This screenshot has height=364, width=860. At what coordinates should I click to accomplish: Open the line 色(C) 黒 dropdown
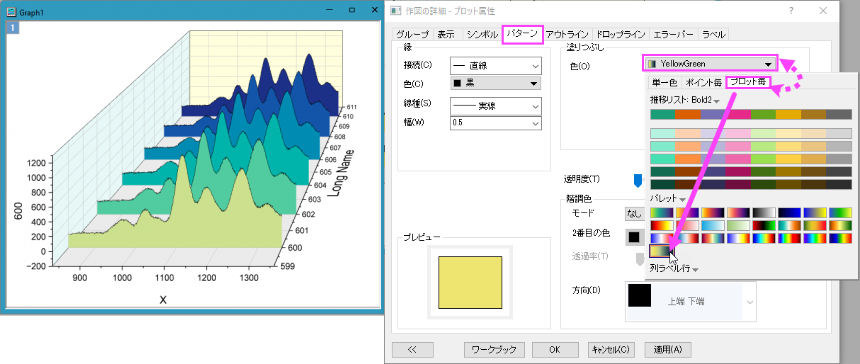click(495, 83)
